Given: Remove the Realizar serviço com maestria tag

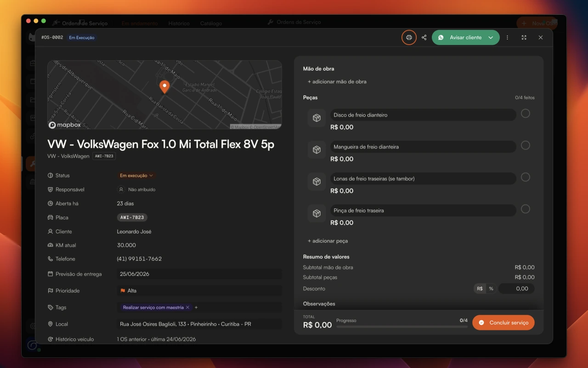Looking at the screenshot, I should [187, 307].
